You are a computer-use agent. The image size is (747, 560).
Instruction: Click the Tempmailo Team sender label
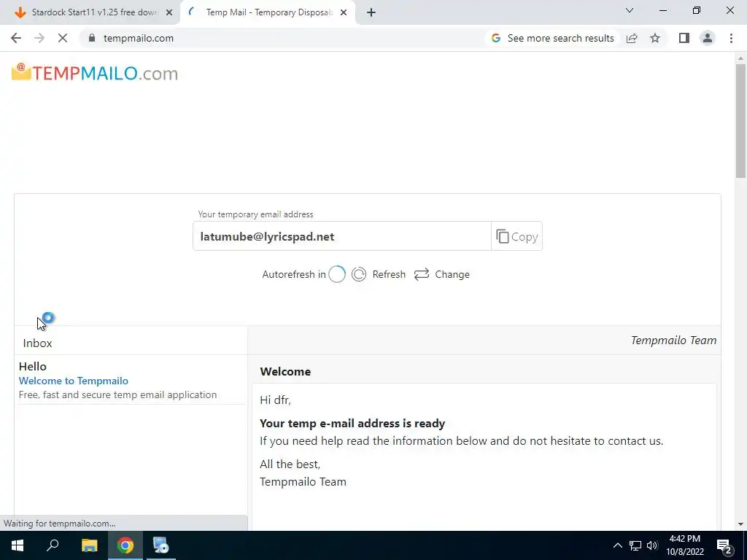(x=673, y=341)
